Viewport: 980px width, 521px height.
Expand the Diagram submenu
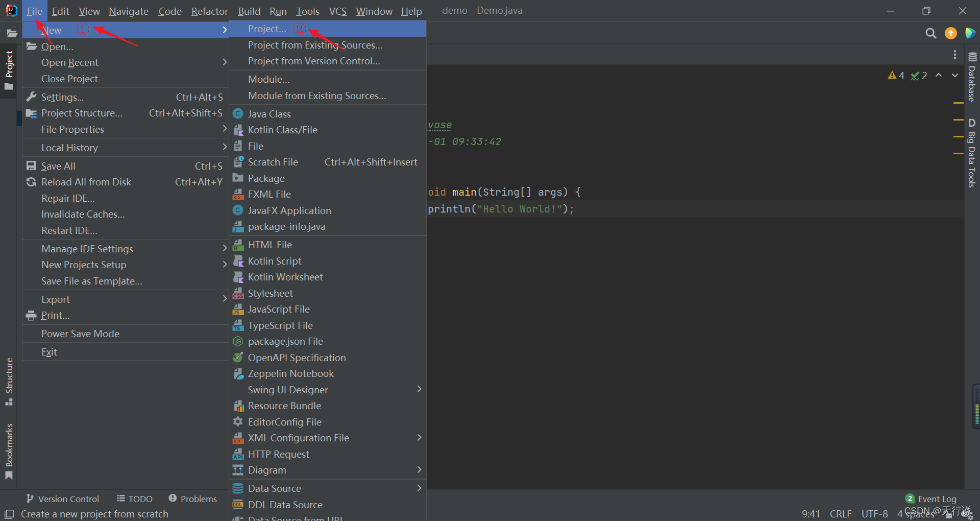tap(328, 470)
